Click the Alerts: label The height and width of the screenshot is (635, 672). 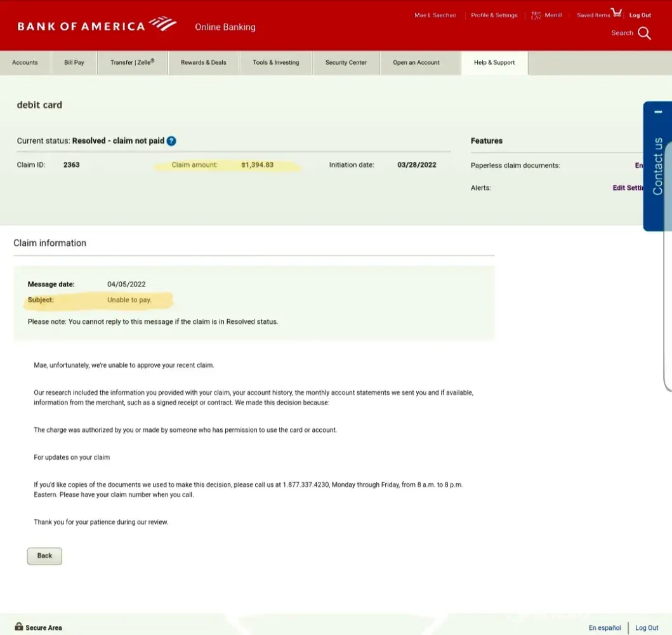click(x=481, y=188)
